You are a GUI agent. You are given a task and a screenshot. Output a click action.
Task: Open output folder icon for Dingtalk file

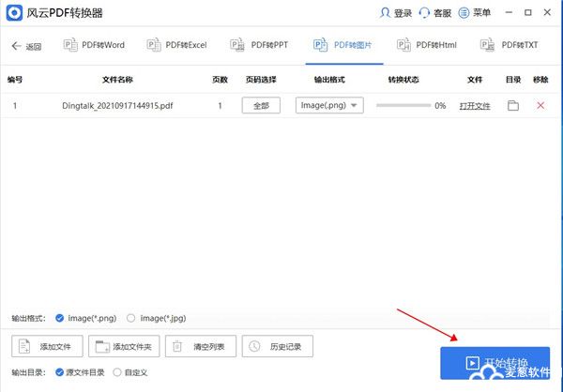point(513,106)
